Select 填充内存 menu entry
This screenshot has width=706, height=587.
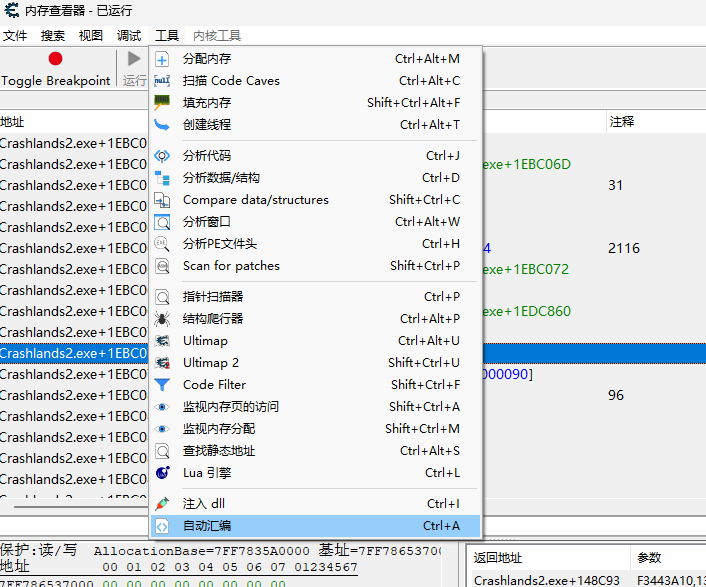[x=316, y=103]
